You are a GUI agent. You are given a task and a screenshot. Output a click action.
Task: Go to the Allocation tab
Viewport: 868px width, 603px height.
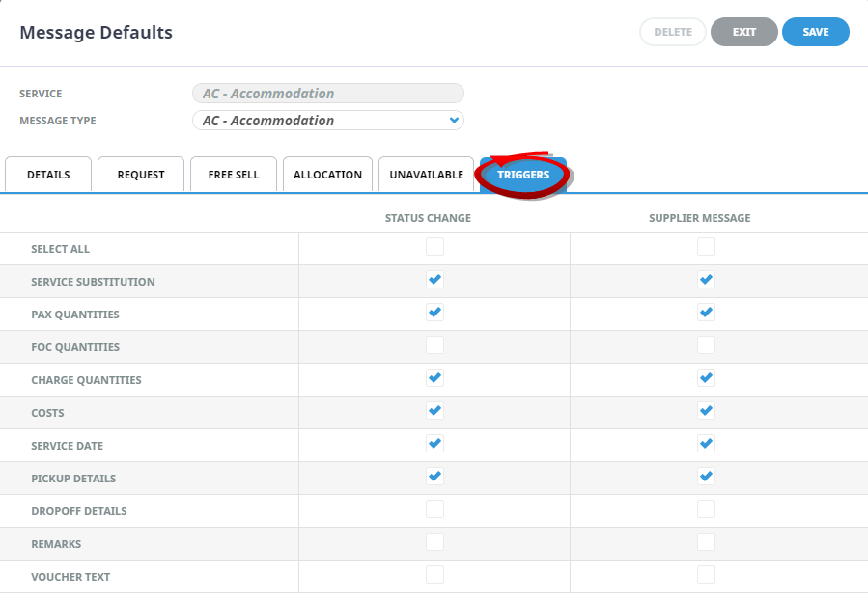pos(327,175)
